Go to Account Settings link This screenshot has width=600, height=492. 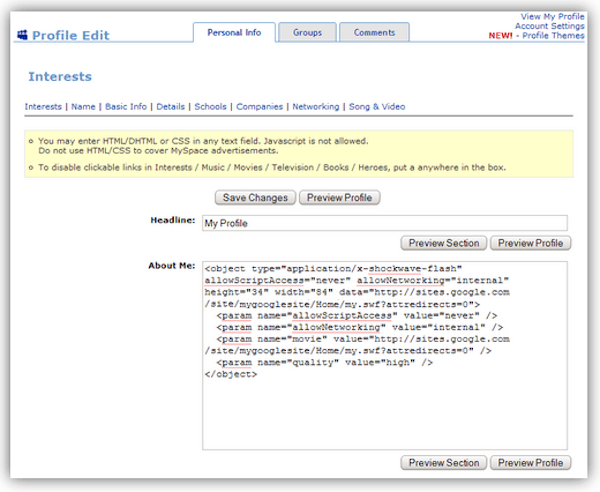(549, 26)
